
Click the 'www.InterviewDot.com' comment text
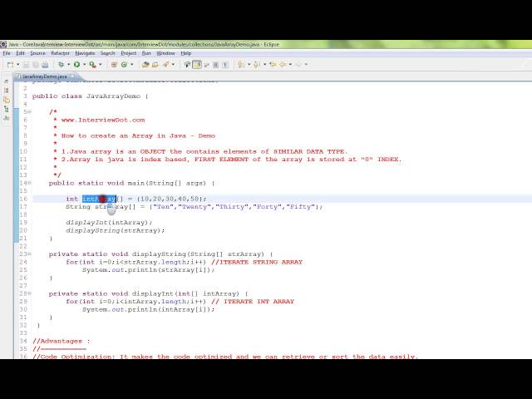pos(103,120)
